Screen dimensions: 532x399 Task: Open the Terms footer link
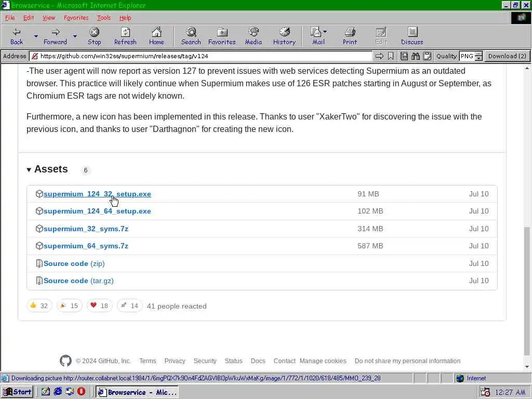click(148, 361)
